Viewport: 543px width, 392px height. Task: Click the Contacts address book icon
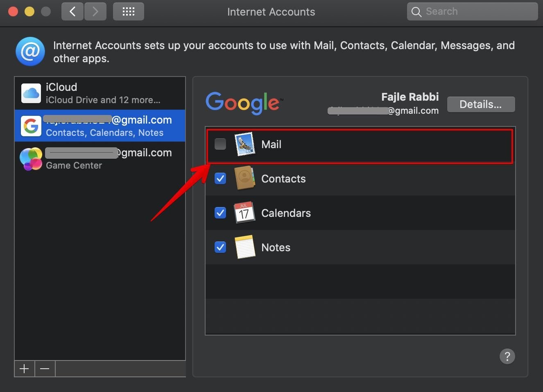(245, 178)
